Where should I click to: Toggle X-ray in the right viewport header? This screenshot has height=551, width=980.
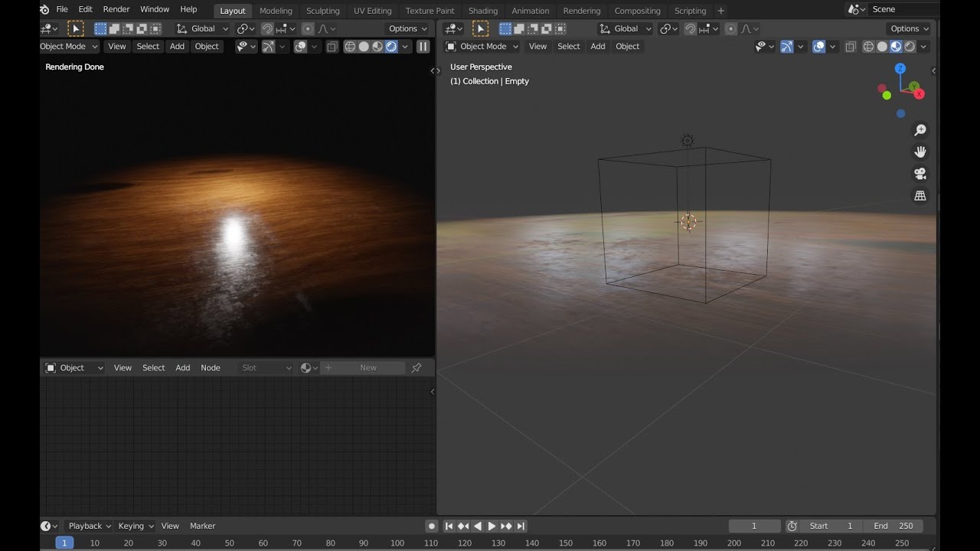850,47
